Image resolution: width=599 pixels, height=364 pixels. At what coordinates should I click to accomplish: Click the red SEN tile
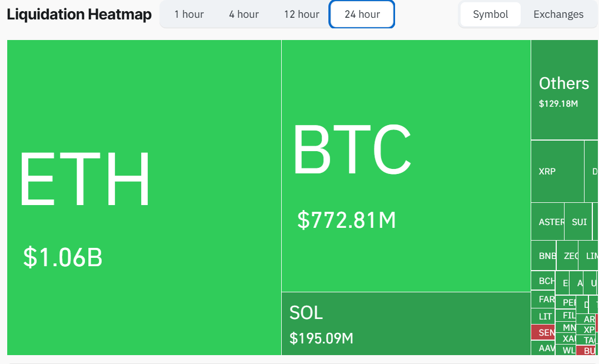pos(543,332)
